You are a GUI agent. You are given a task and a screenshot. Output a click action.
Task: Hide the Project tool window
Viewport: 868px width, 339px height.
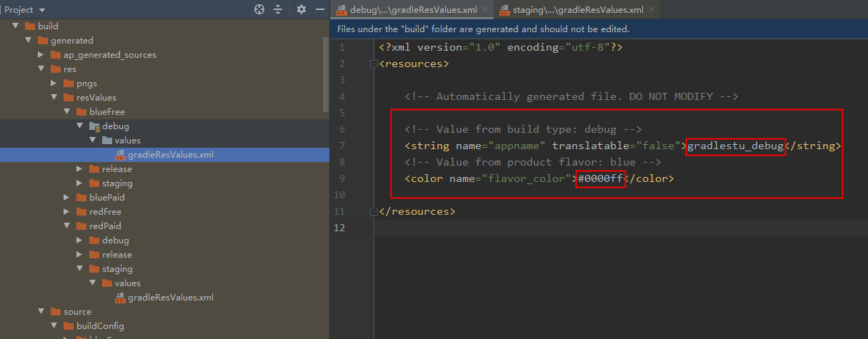pos(320,9)
